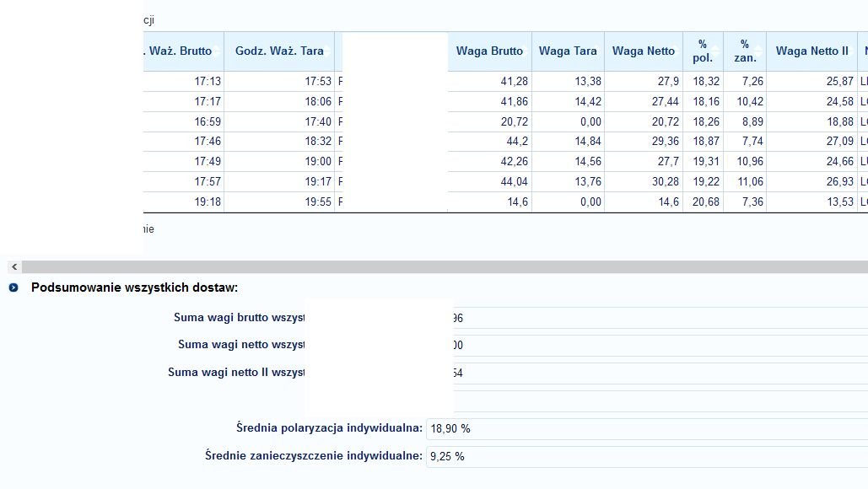Select the Suma wagi brutto value field
Screen dimensions: 868x489
[658, 319]
